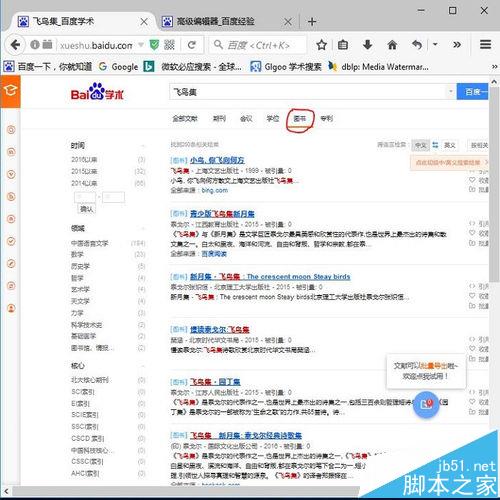Click the orange graduation cap sidebar icon
500x500 pixels.
coord(10,91)
